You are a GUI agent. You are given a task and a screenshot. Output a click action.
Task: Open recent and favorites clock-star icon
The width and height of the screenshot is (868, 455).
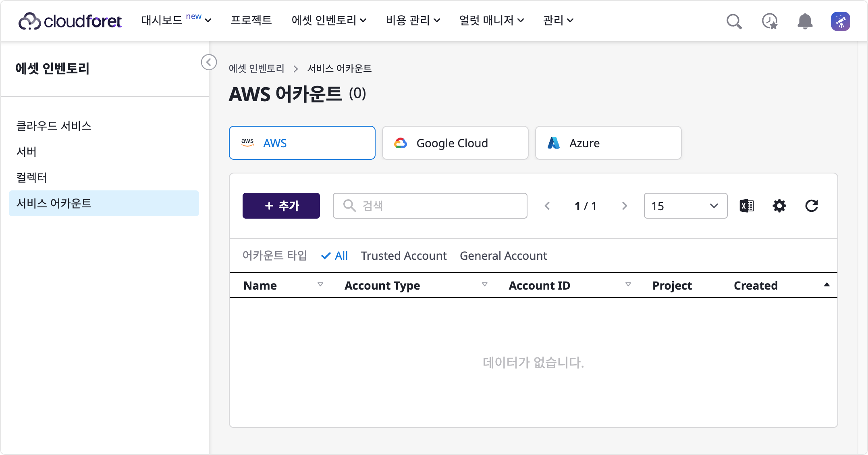pos(769,21)
